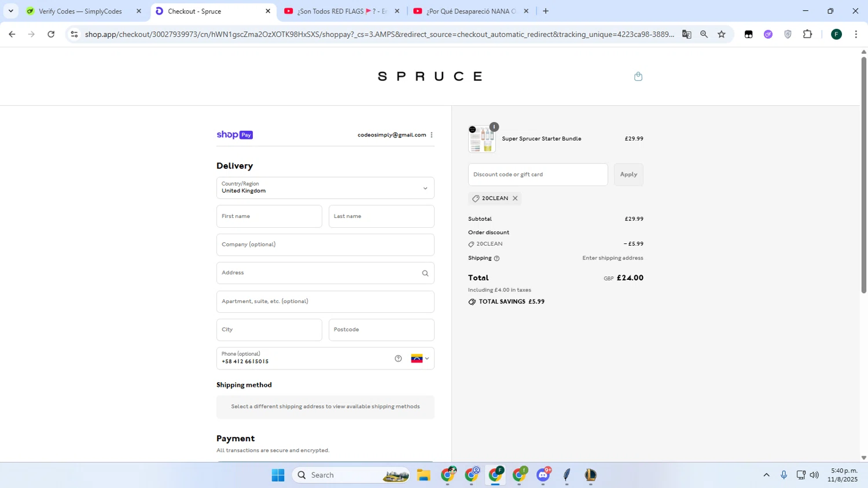Go back to previous page
Viewport: 868px width, 488px height.
12,34
